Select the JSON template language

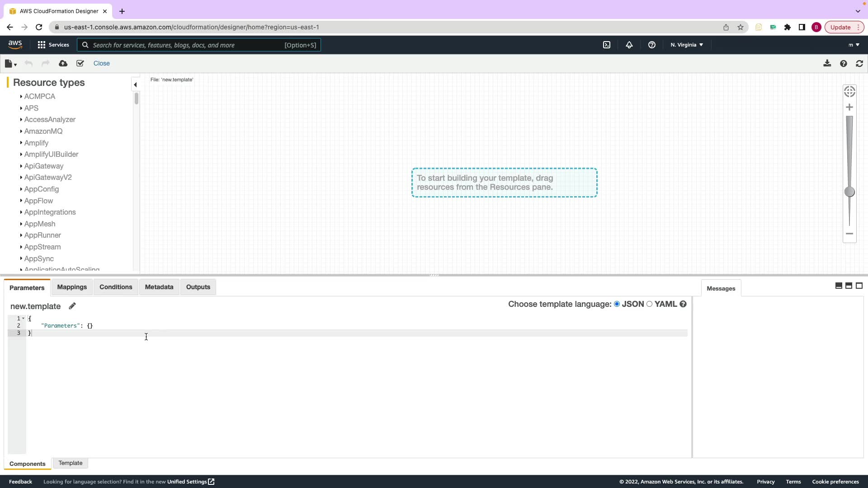click(617, 304)
